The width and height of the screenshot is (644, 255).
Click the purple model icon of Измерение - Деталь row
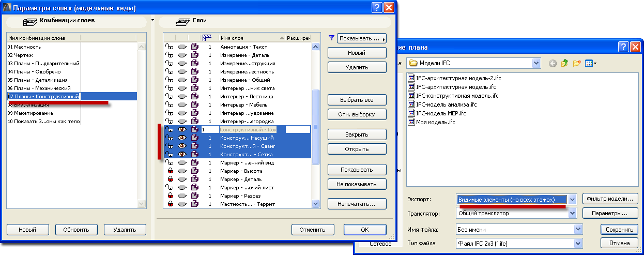click(195, 55)
